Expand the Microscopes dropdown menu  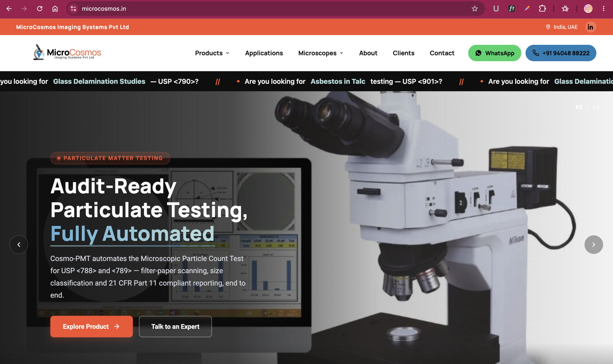(321, 53)
